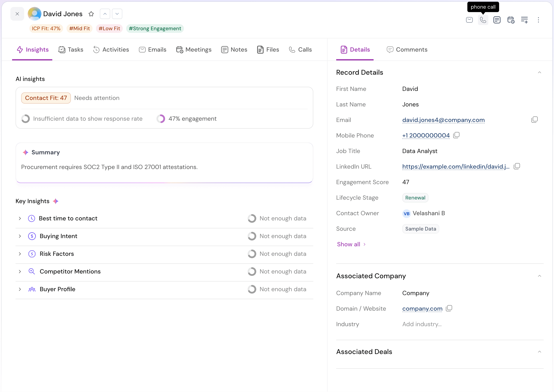Click the send email icon in header

[x=469, y=20]
